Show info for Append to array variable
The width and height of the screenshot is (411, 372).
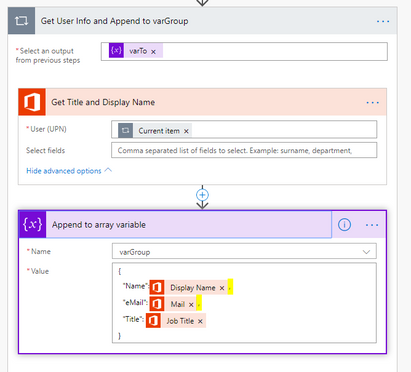[x=344, y=225]
